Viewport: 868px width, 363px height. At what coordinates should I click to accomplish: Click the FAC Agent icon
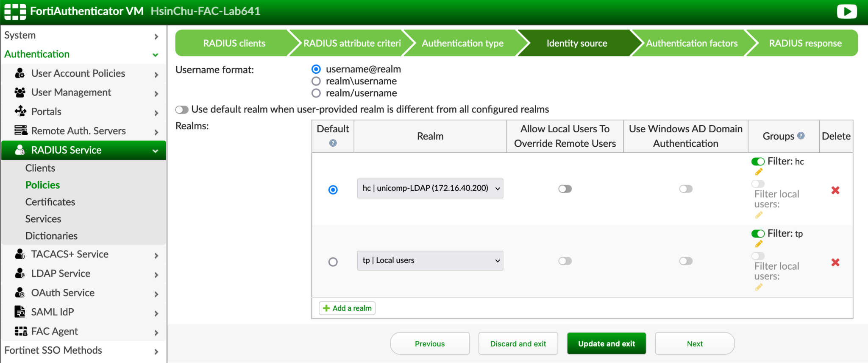pyautogui.click(x=20, y=331)
